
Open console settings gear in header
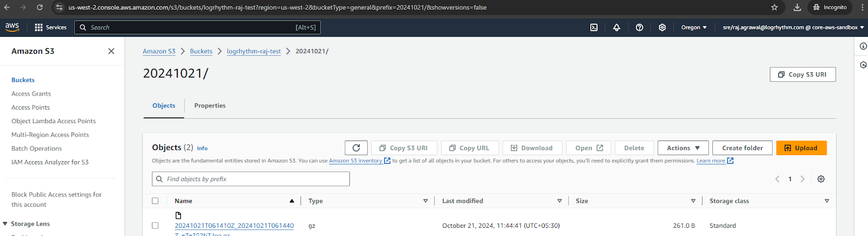[x=662, y=28]
